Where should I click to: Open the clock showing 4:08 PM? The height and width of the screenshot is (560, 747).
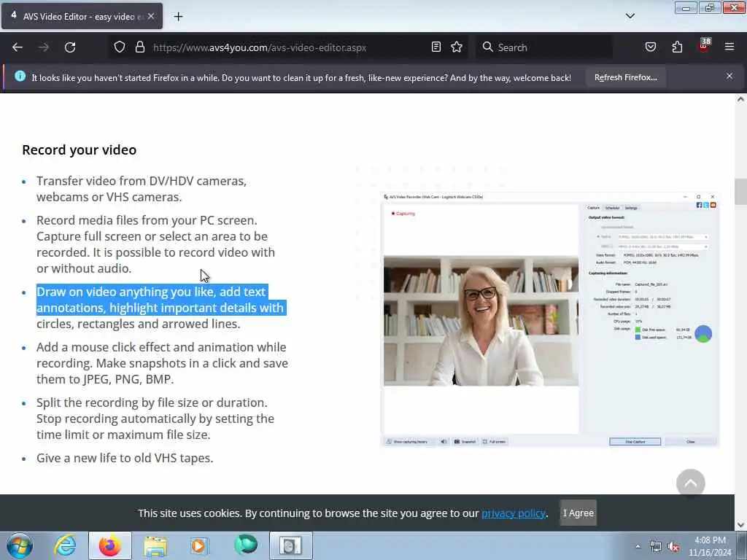click(710, 546)
